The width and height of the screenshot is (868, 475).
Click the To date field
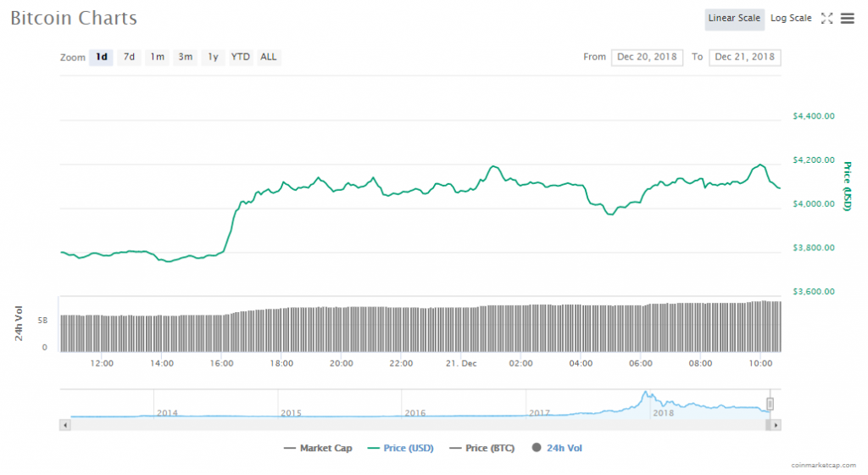pyautogui.click(x=744, y=57)
